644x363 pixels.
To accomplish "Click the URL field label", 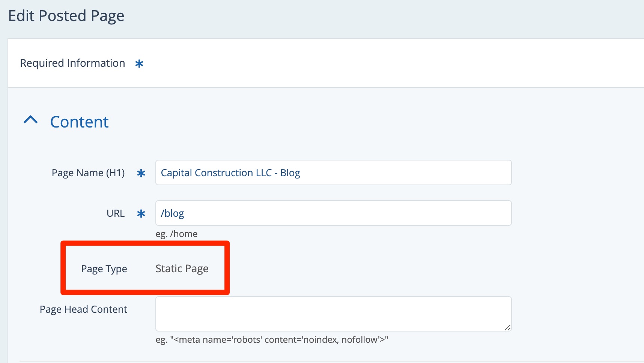I will pos(116,213).
